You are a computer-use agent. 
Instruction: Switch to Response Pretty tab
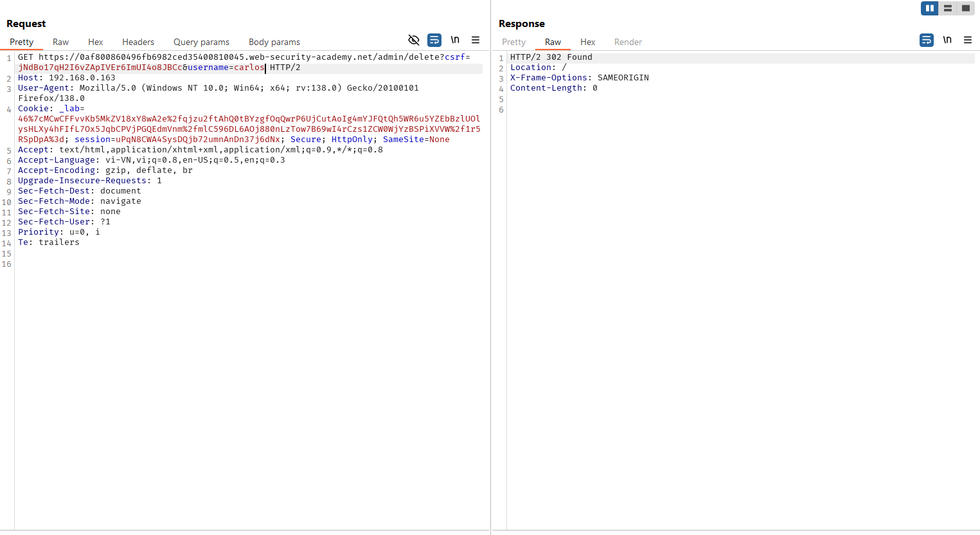click(x=513, y=42)
